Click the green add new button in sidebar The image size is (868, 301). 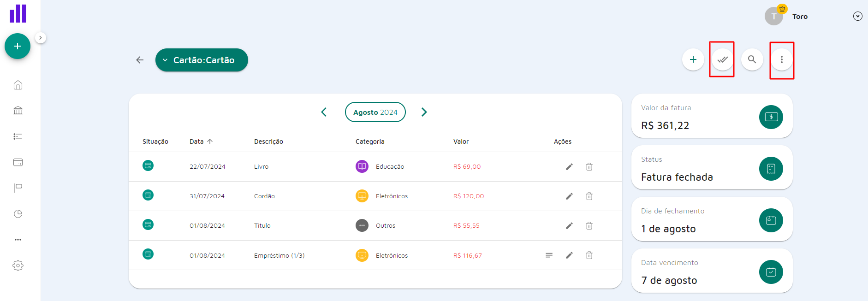pyautogui.click(x=18, y=46)
